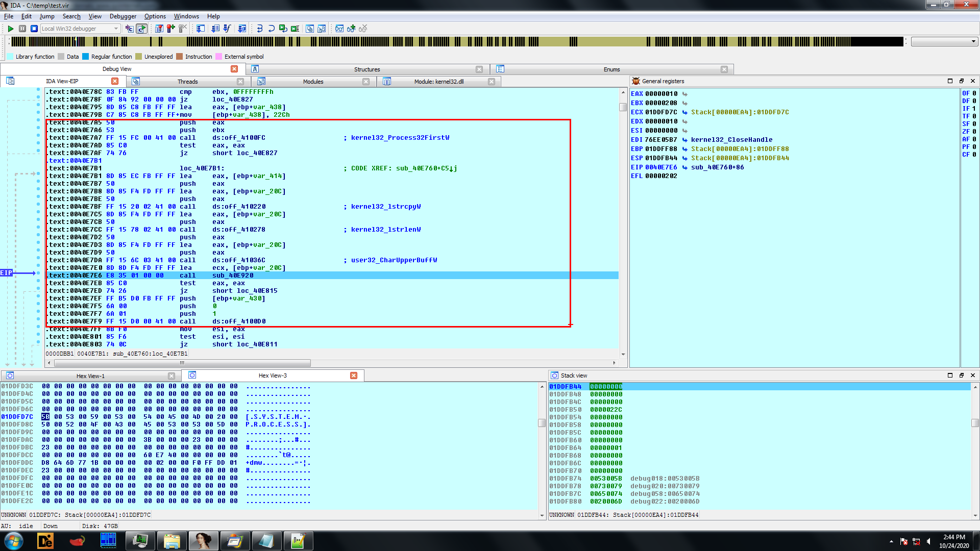Click Add watch glasses icon
The image size is (980, 551).
351,29
